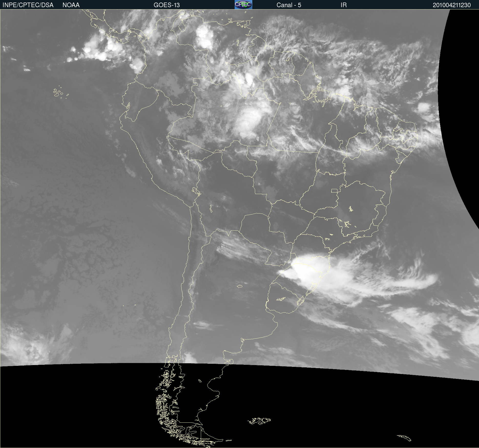
Task: Click the NOAA label in the header
Action: point(71,5)
